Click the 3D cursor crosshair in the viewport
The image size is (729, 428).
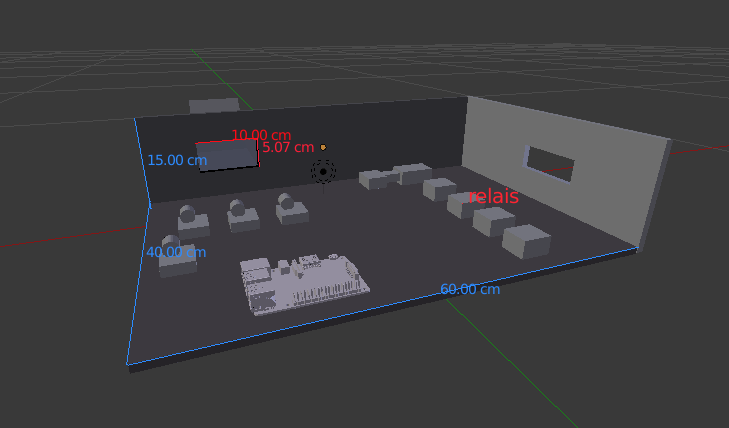tap(323, 172)
